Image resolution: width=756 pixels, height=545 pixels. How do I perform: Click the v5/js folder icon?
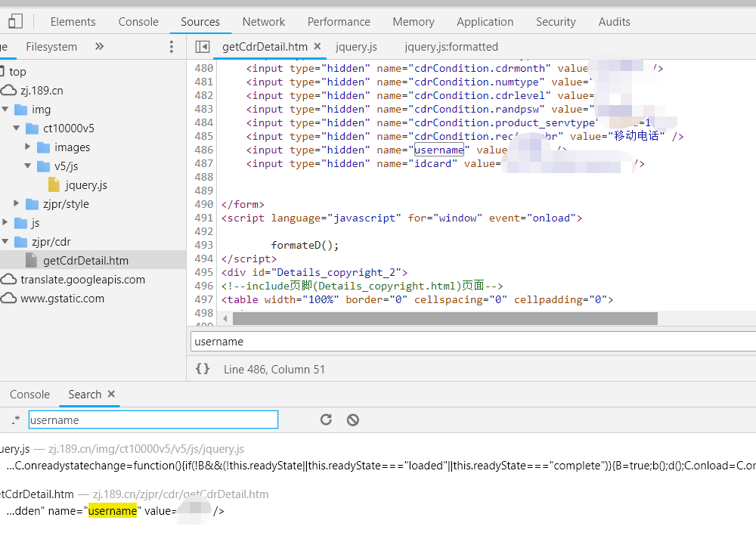pyautogui.click(x=43, y=166)
